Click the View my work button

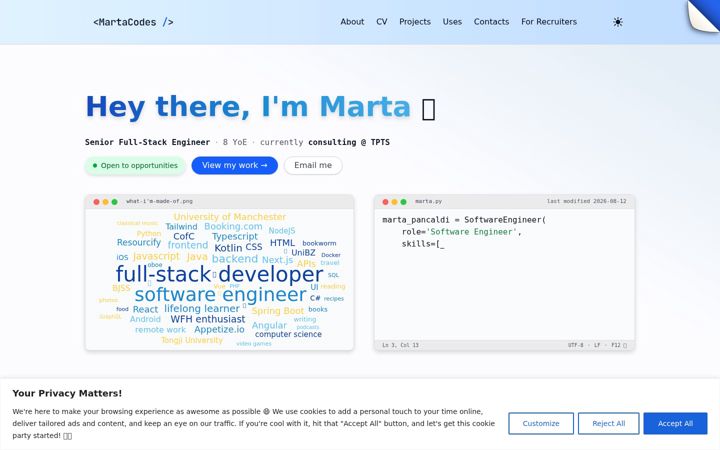(x=235, y=165)
